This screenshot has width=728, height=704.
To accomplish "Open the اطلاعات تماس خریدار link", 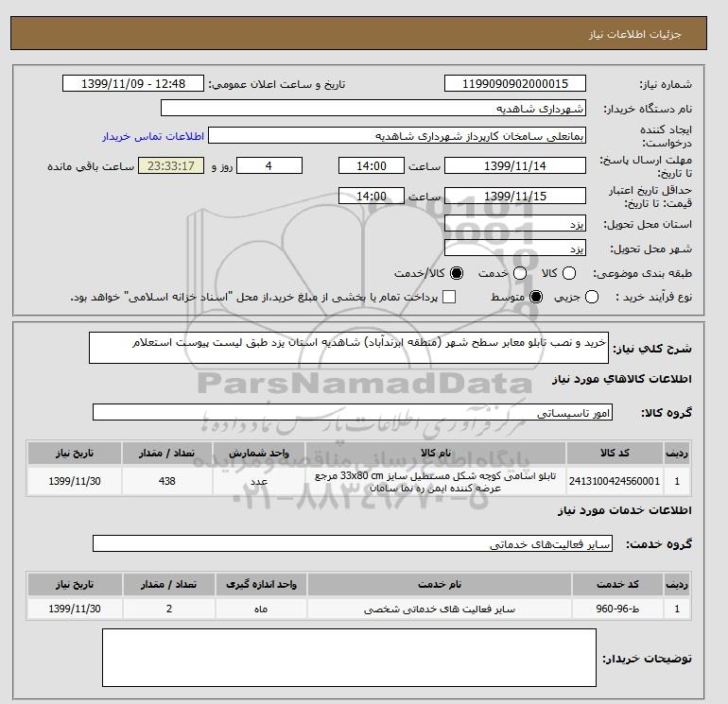I will [153, 136].
